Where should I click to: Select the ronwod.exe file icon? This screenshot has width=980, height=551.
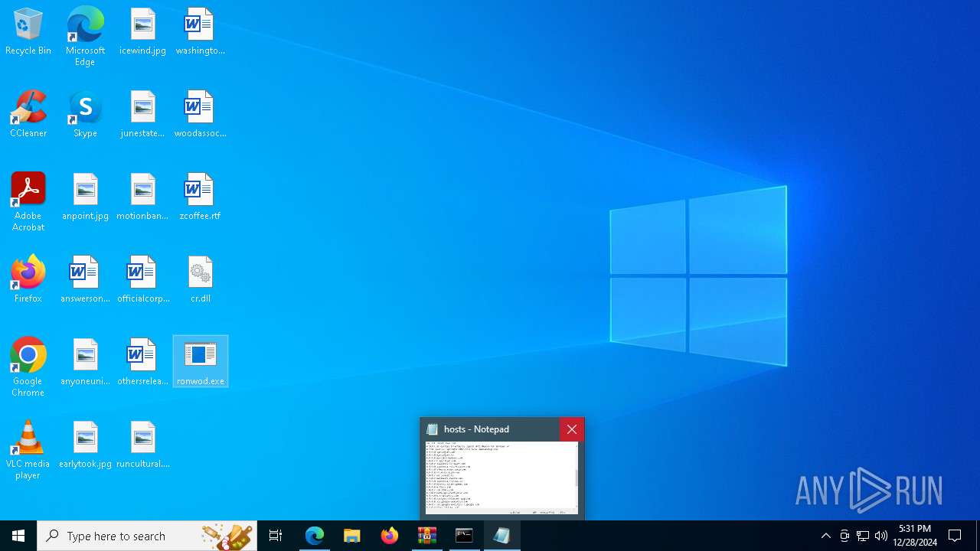(201, 362)
